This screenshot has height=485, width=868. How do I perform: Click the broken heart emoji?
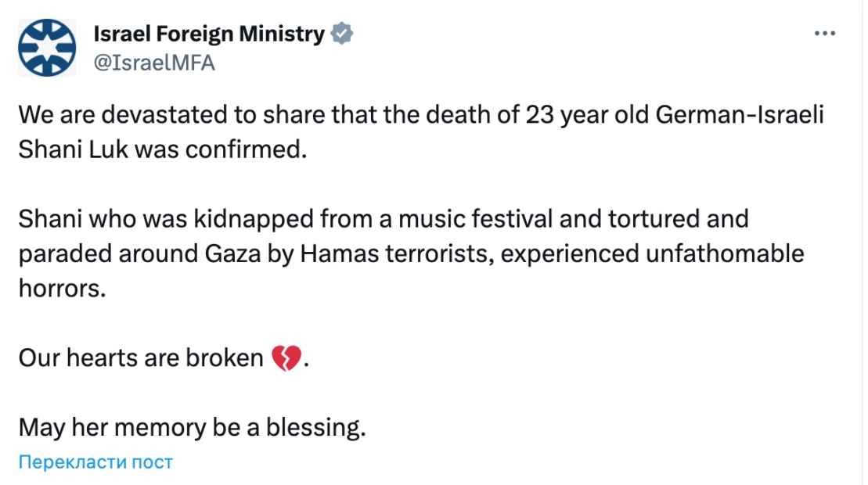(286, 357)
